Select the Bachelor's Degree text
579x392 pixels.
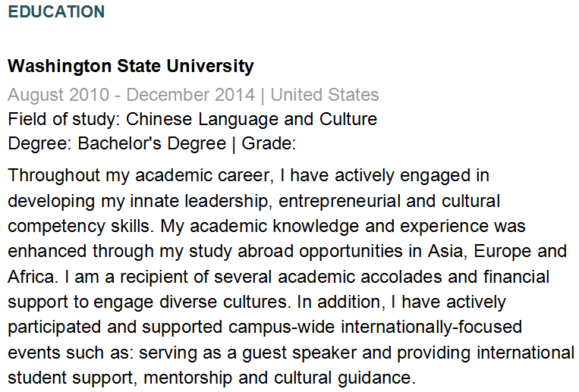click(152, 144)
